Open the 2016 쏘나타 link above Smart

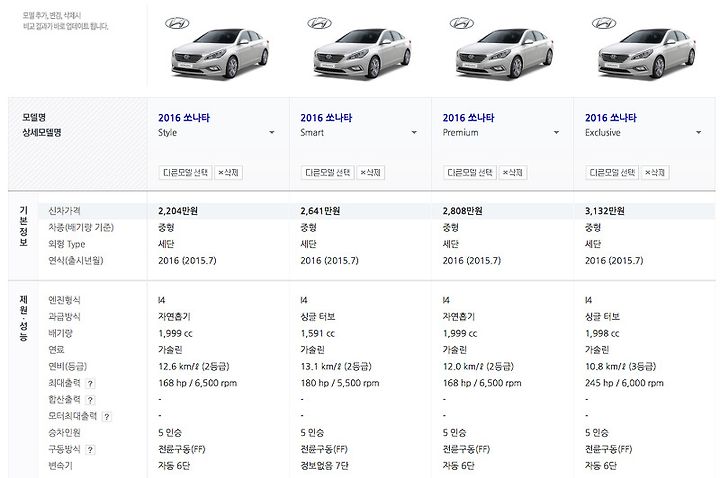pyautogui.click(x=326, y=118)
